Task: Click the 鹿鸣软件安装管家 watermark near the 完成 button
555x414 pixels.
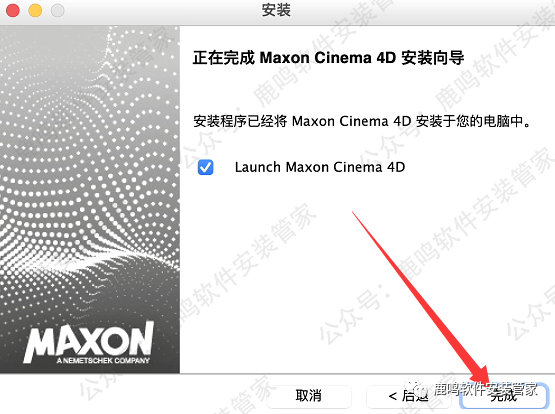Action: coord(486,389)
